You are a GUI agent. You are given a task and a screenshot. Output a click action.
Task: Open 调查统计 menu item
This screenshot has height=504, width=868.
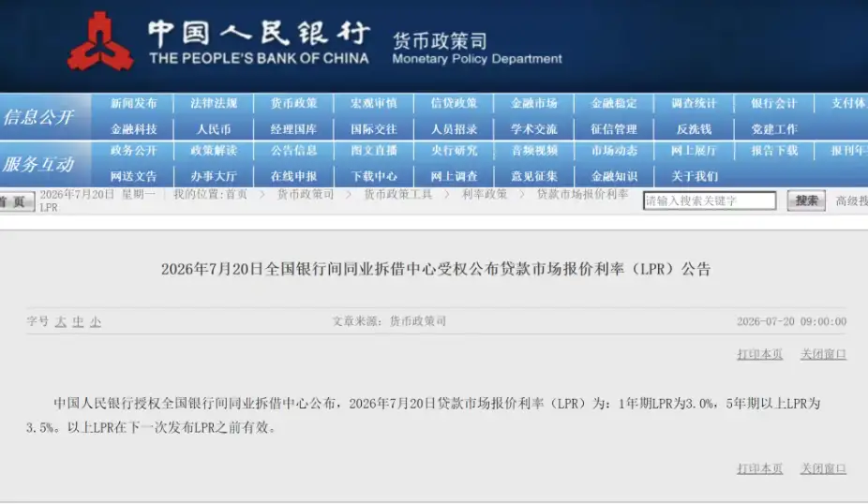[694, 103]
